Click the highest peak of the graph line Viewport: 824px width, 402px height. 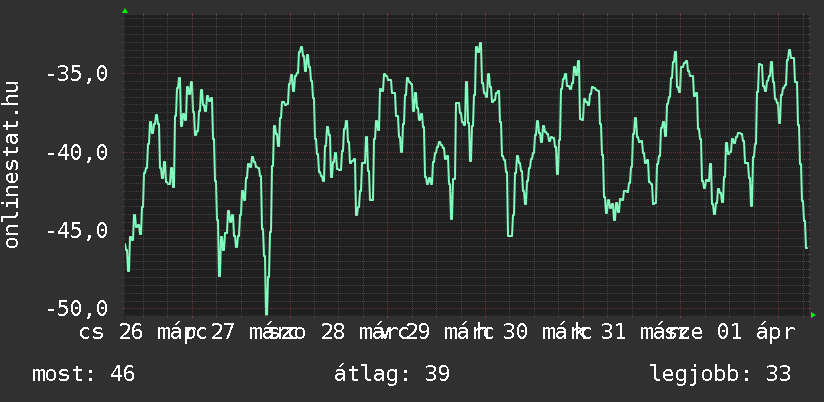480,44
